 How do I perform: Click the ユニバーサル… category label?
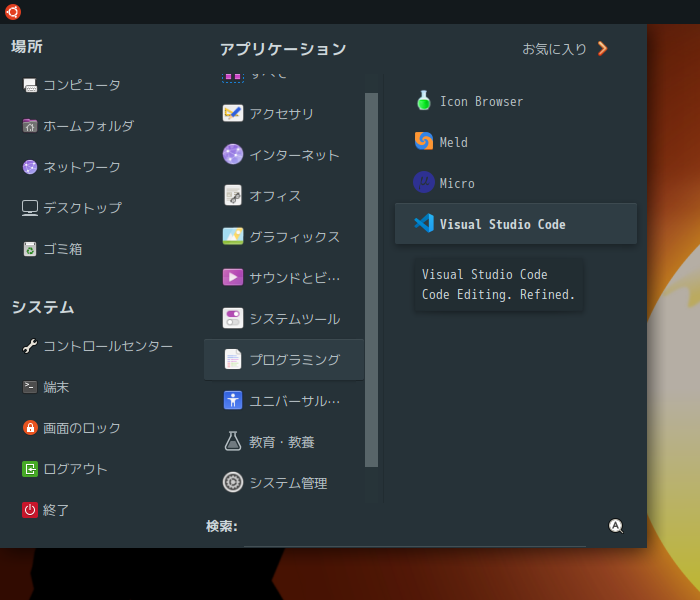295,401
